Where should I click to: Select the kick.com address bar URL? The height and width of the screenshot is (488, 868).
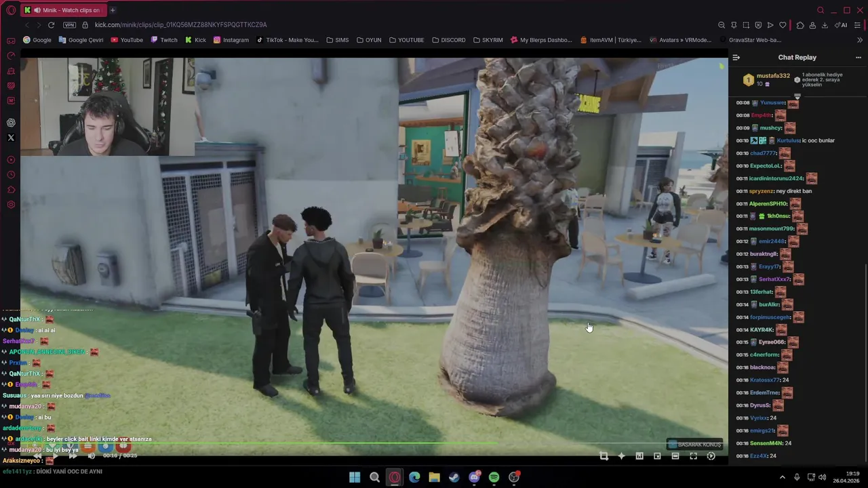point(180,25)
